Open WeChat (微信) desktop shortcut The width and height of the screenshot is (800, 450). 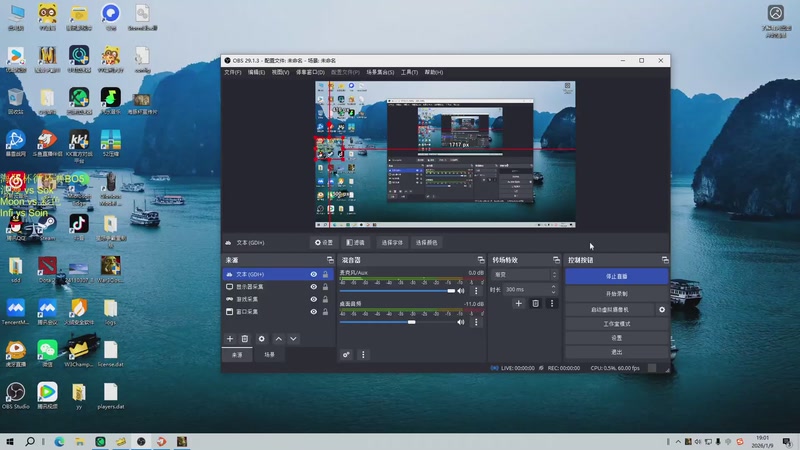47,354
